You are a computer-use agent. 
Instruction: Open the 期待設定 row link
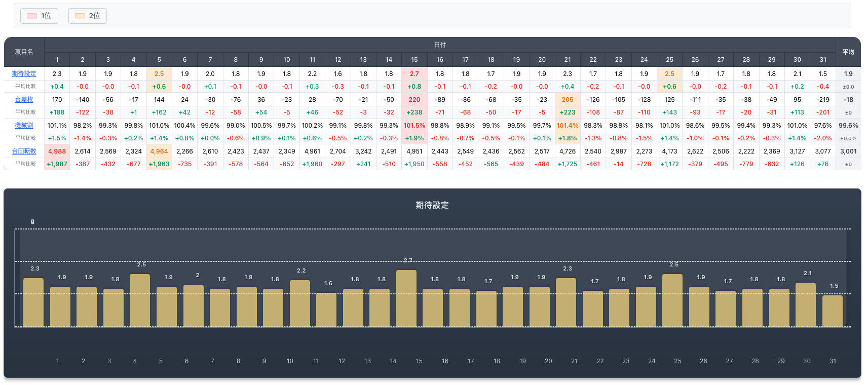tap(24, 74)
